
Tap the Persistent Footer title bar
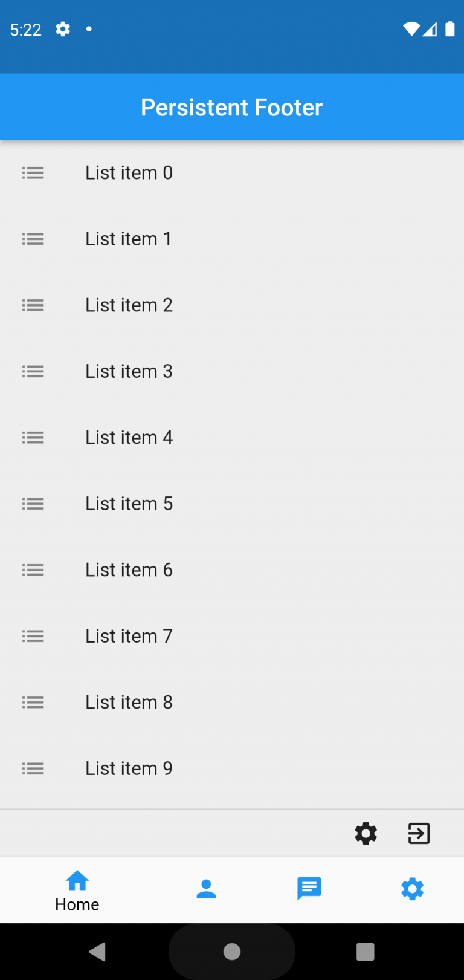click(x=232, y=106)
